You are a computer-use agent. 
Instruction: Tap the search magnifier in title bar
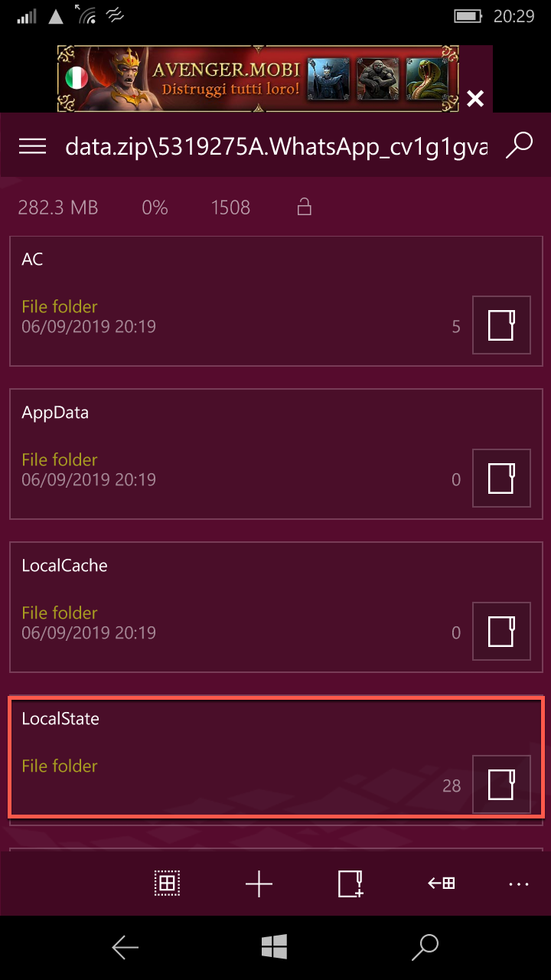tap(519, 145)
